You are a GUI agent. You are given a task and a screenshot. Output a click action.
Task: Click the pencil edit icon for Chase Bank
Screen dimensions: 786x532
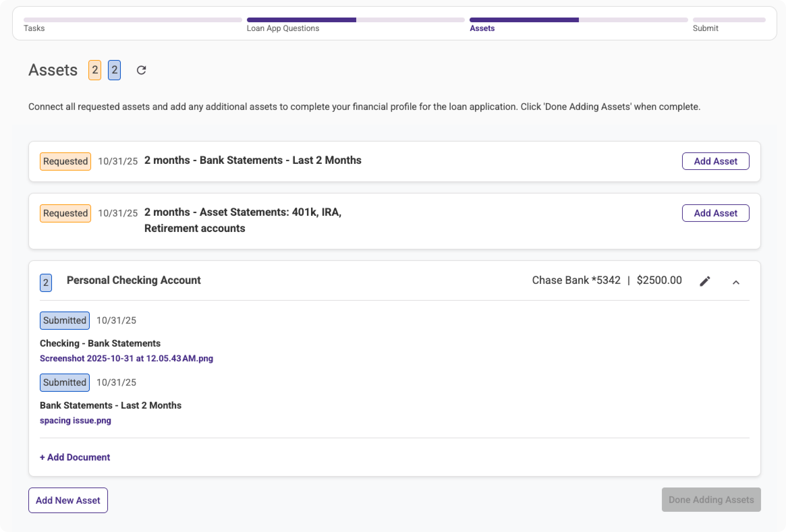(705, 281)
